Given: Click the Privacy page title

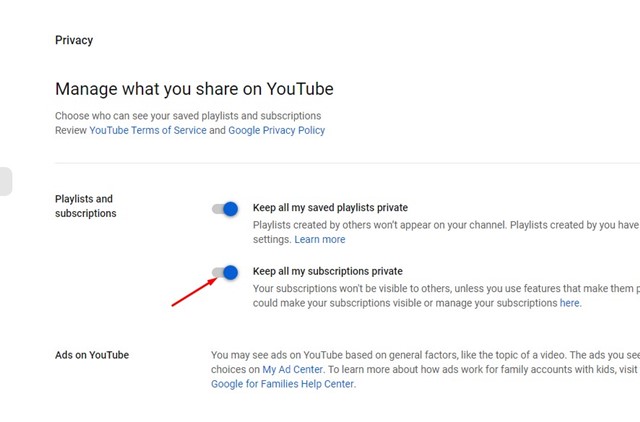Looking at the screenshot, I should (x=74, y=41).
